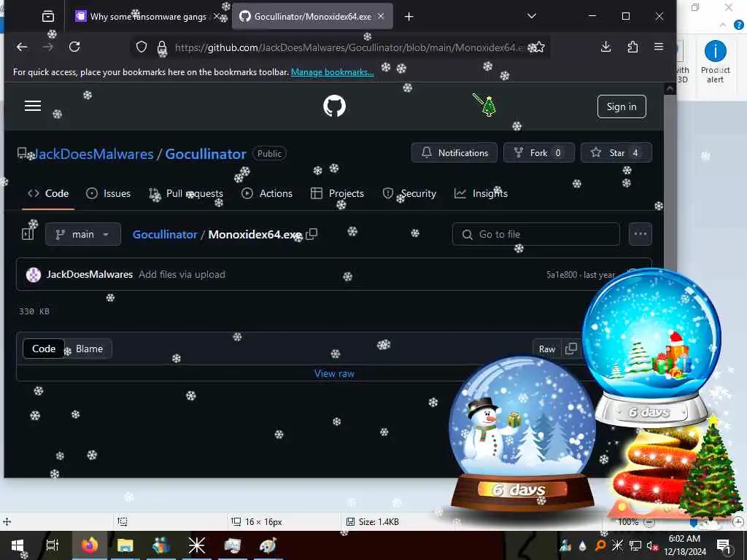The width and height of the screenshot is (747, 560).
Task: Go back with the browser back arrow
Action: click(22, 47)
